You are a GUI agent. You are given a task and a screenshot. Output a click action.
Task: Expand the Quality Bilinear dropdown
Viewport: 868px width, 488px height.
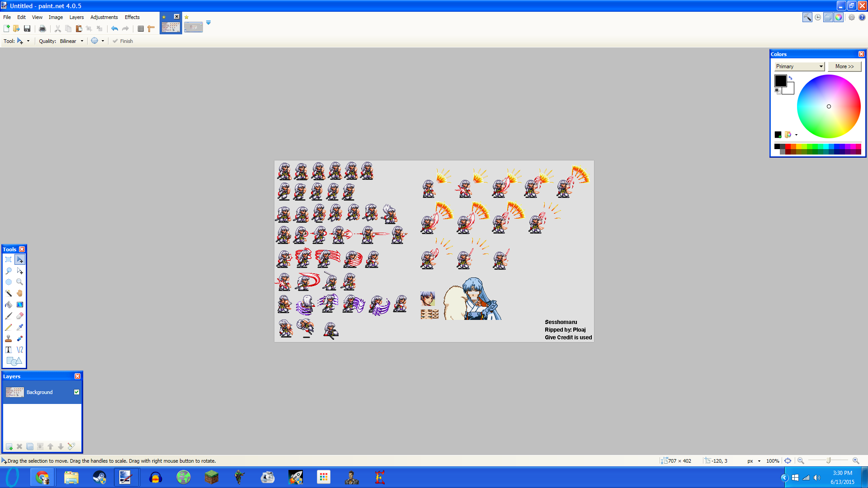pyautogui.click(x=82, y=41)
